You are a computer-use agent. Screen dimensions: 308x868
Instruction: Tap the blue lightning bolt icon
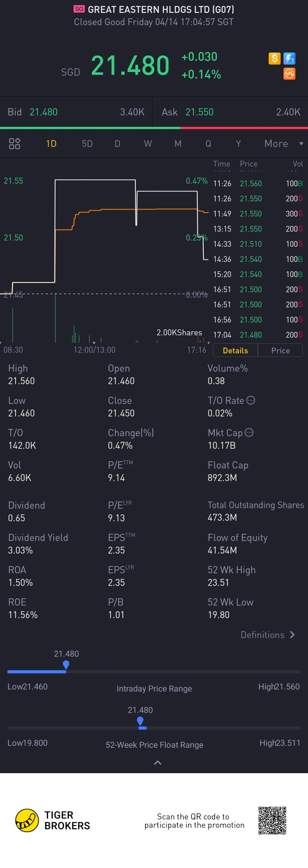289,58
